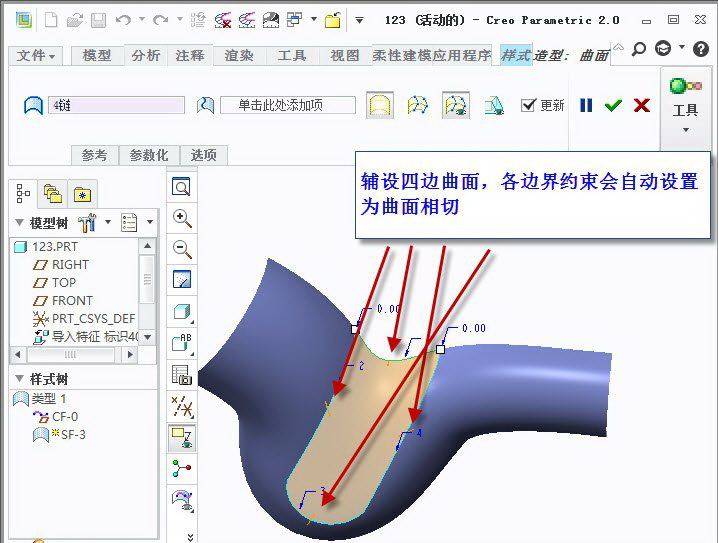Toggle the 更新 checkbox
Image resolution: width=718 pixels, height=543 pixels.
(529, 105)
